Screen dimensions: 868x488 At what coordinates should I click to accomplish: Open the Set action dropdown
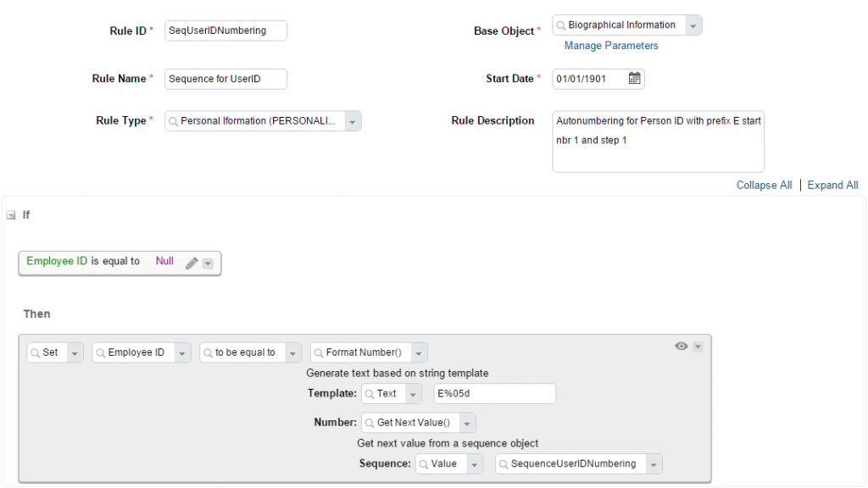point(75,353)
